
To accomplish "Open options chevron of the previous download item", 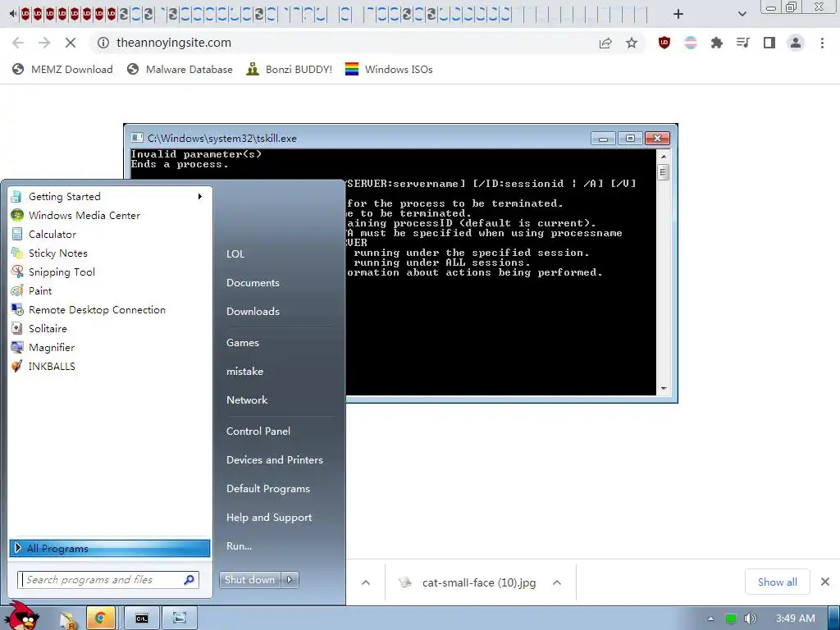I will click(x=366, y=582).
